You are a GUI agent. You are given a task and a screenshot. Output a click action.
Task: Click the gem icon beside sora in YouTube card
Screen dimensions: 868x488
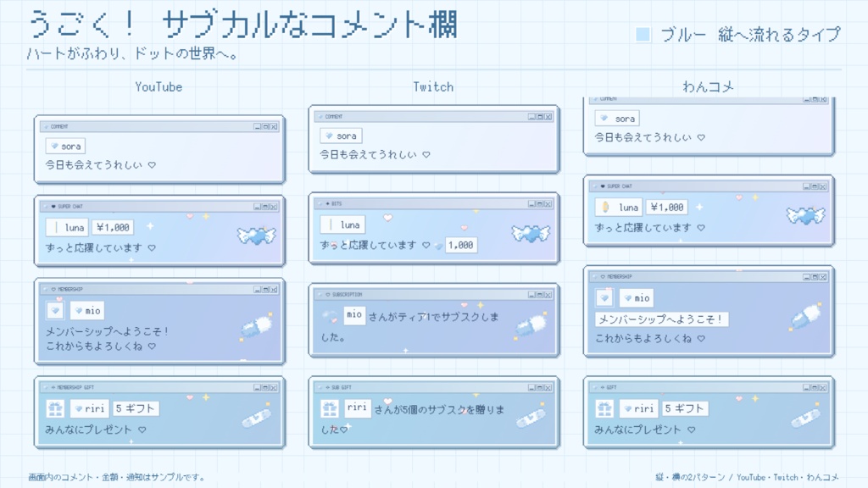pyautogui.click(x=54, y=146)
